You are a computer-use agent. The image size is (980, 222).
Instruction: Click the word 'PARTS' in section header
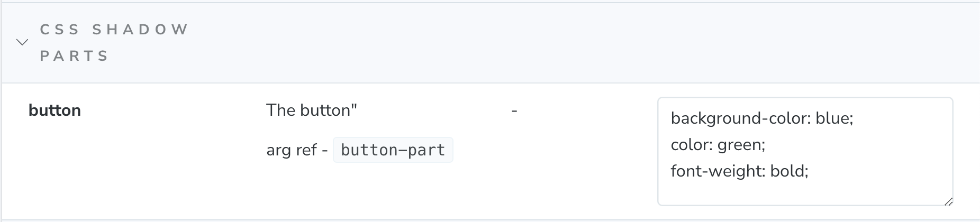[x=74, y=56]
